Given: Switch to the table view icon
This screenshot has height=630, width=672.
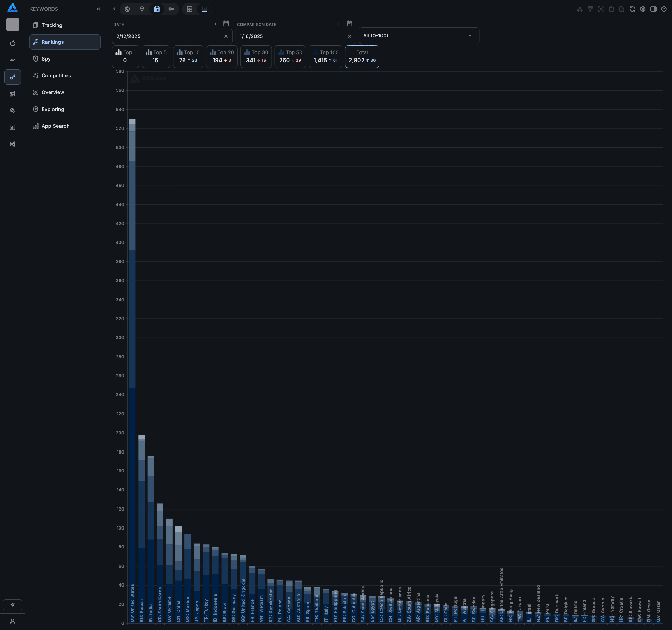Looking at the screenshot, I should (x=190, y=9).
